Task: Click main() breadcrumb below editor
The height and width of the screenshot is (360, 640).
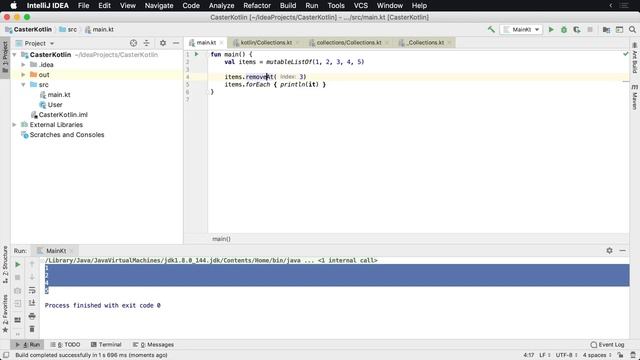Action: click(221, 239)
